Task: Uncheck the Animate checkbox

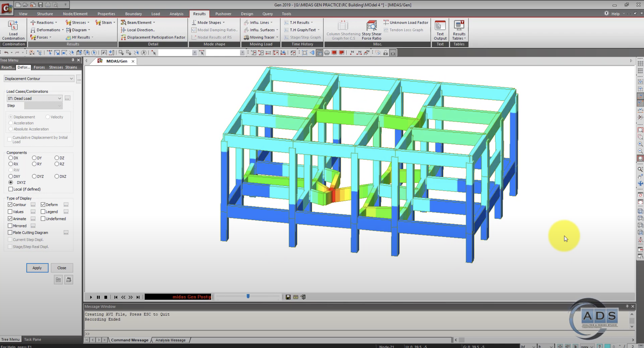Action: (10, 219)
